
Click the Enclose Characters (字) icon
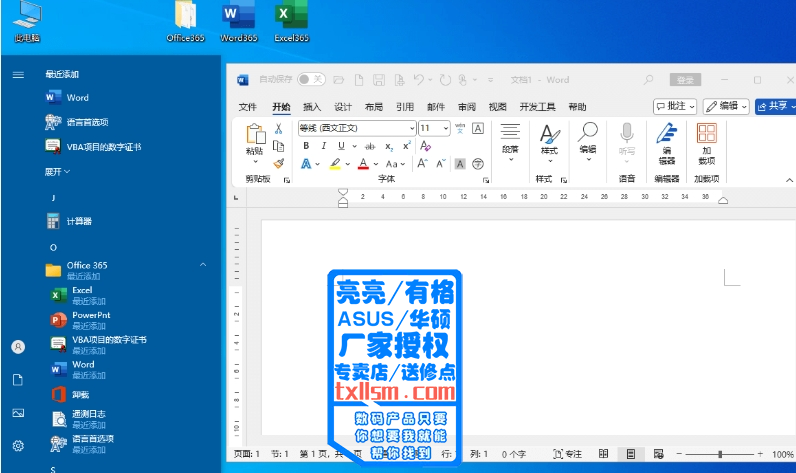[478, 163]
